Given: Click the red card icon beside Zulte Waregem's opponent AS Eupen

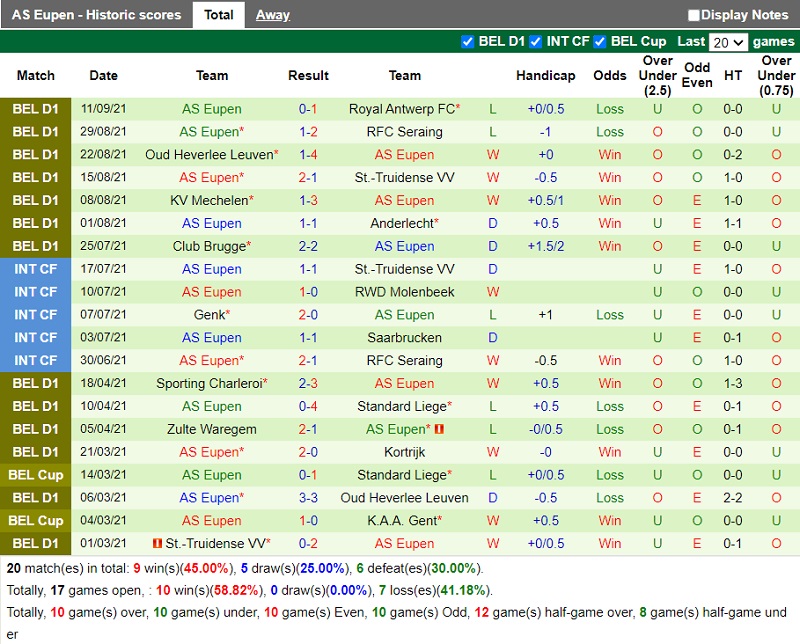Looking at the screenshot, I should [439, 429].
